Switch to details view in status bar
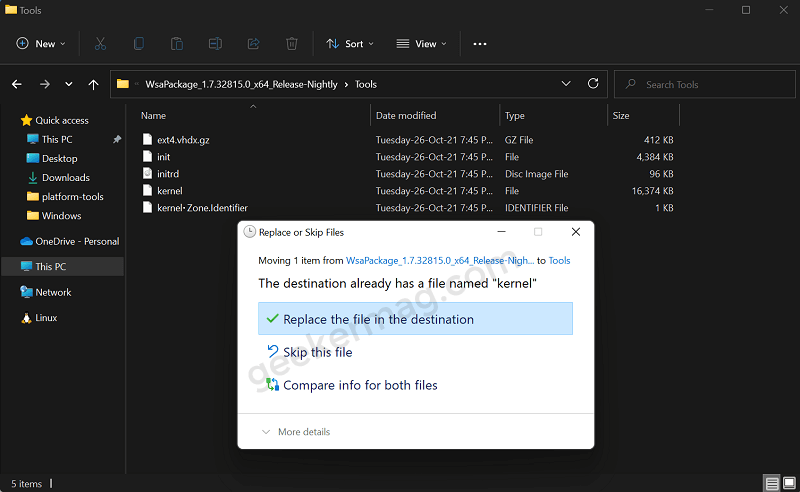Image resolution: width=800 pixels, height=492 pixels. [772, 483]
